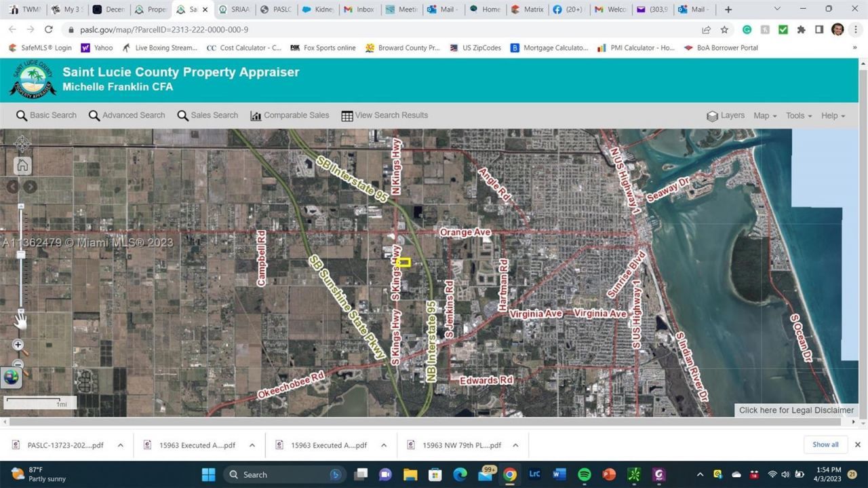The image size is (868, 488).
Task: Click the Comparable Sales chart icon
Action: (256, 115)
